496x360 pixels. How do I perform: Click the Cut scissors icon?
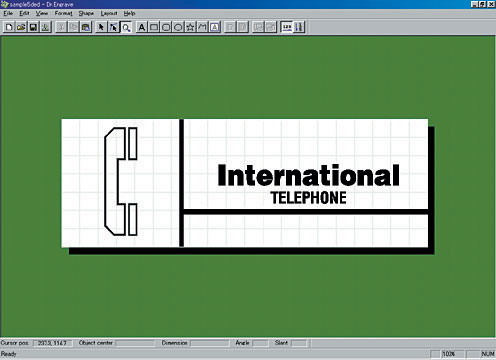(x=61, y=27)
